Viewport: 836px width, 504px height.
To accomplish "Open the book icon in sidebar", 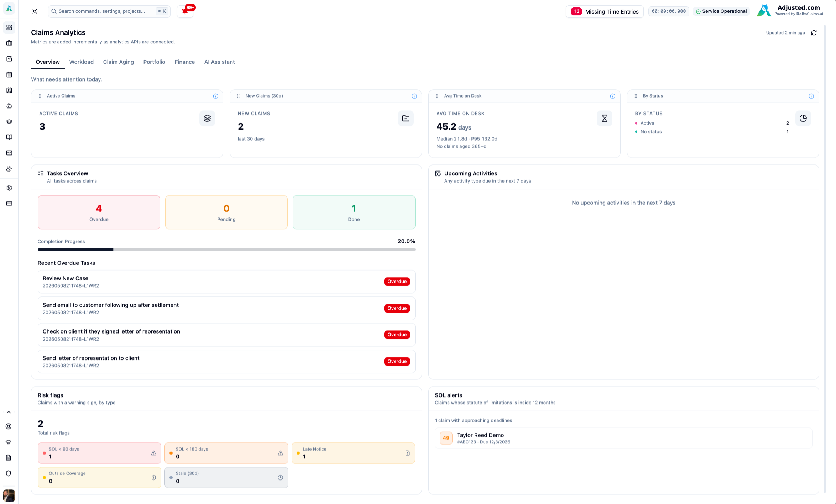I will tap(9, 137).
